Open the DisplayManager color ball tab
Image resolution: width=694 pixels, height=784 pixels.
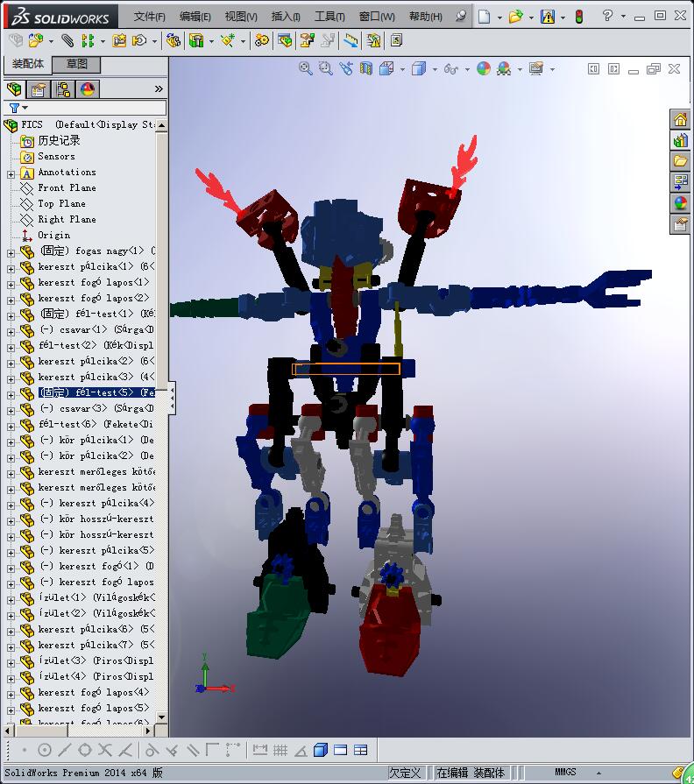pos(88,89)
